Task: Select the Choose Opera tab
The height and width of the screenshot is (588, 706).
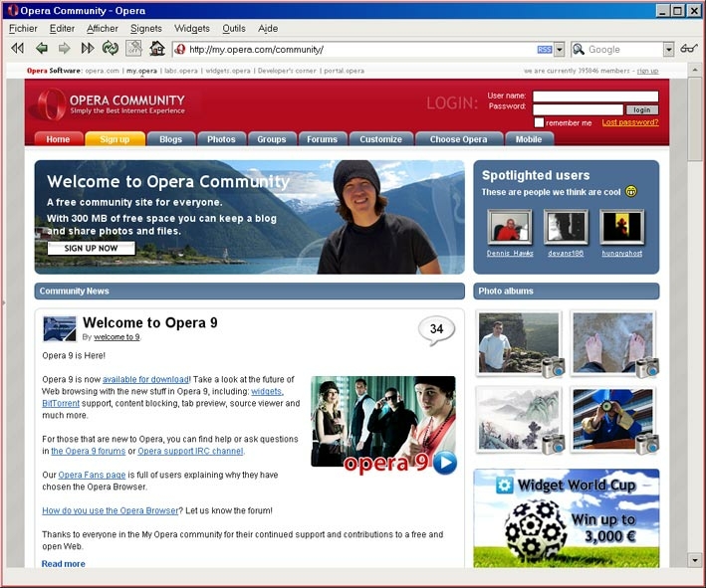Action: click(x=458, y=139)
